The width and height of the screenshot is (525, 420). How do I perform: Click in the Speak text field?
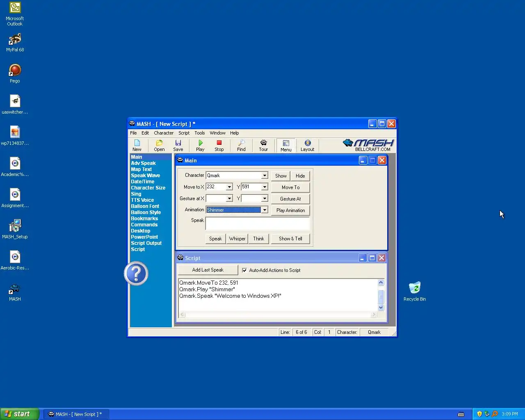pos(258,224)
